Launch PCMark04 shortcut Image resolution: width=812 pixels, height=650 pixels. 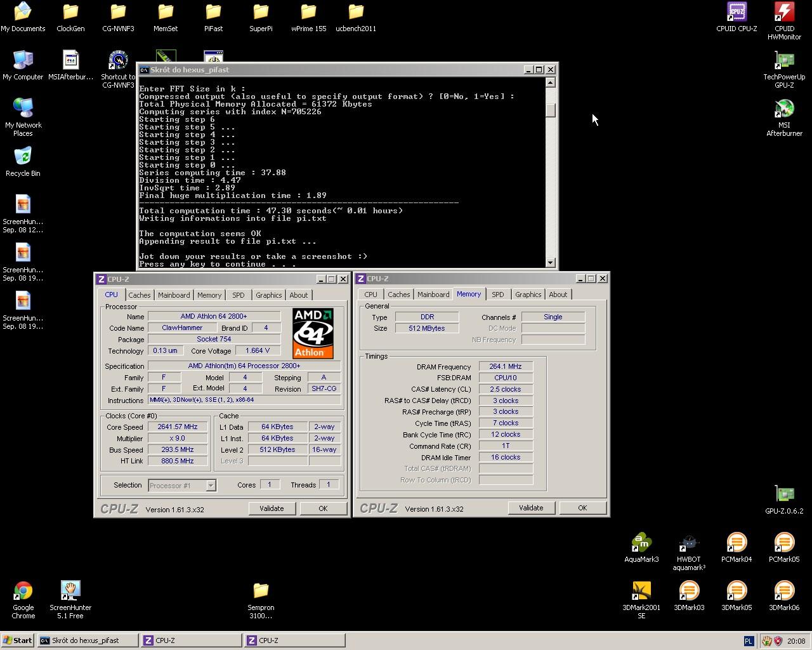pos(737,547)
